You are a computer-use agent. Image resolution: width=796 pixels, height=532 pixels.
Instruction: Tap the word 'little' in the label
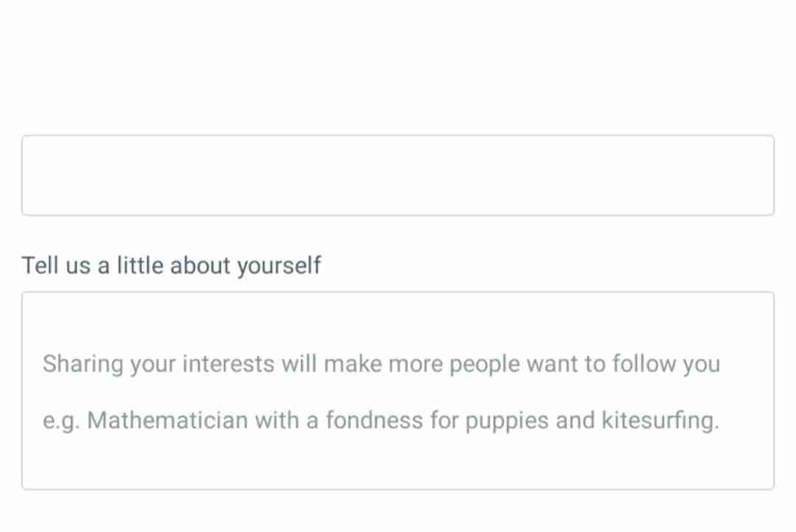coord(137,265)
